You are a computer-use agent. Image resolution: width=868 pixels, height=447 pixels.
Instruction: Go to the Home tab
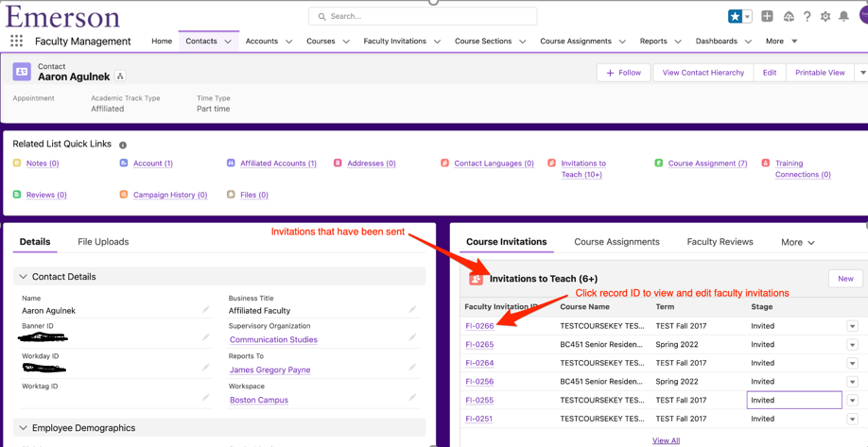pyautogui.click(x=162, y=42)
